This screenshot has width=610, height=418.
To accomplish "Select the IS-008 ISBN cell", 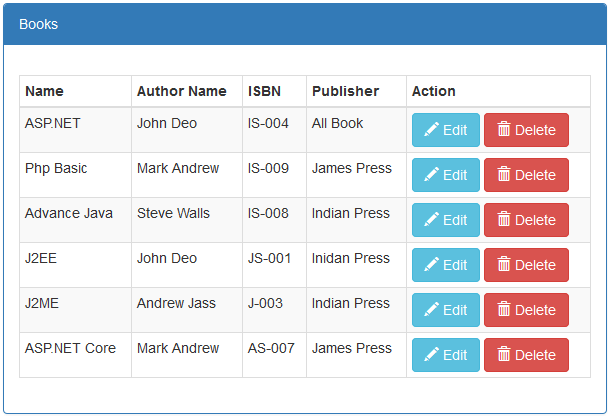I will click(268, 213).
